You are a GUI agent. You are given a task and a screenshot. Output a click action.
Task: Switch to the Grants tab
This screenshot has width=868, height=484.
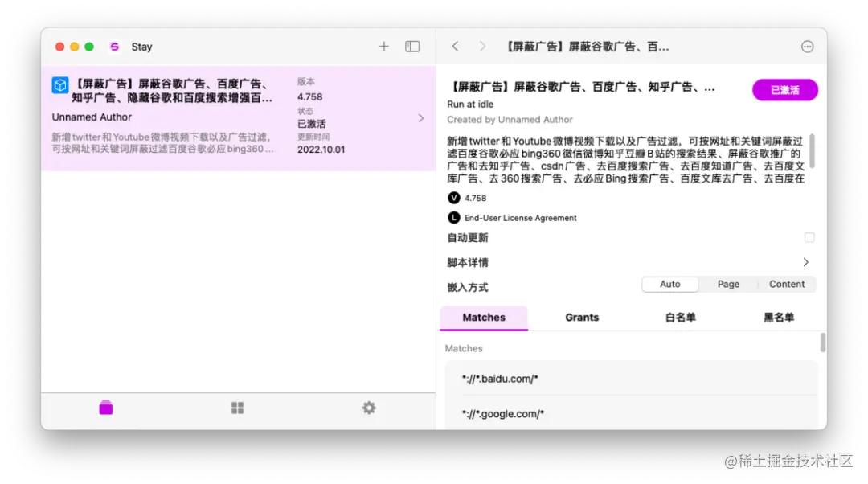(582, 318)
